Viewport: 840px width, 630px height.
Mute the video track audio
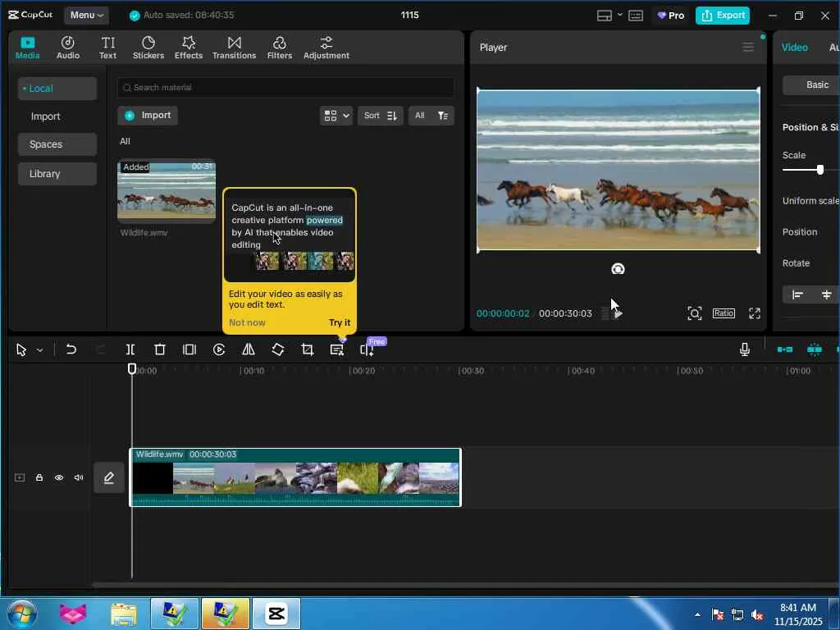pos(79,477)
